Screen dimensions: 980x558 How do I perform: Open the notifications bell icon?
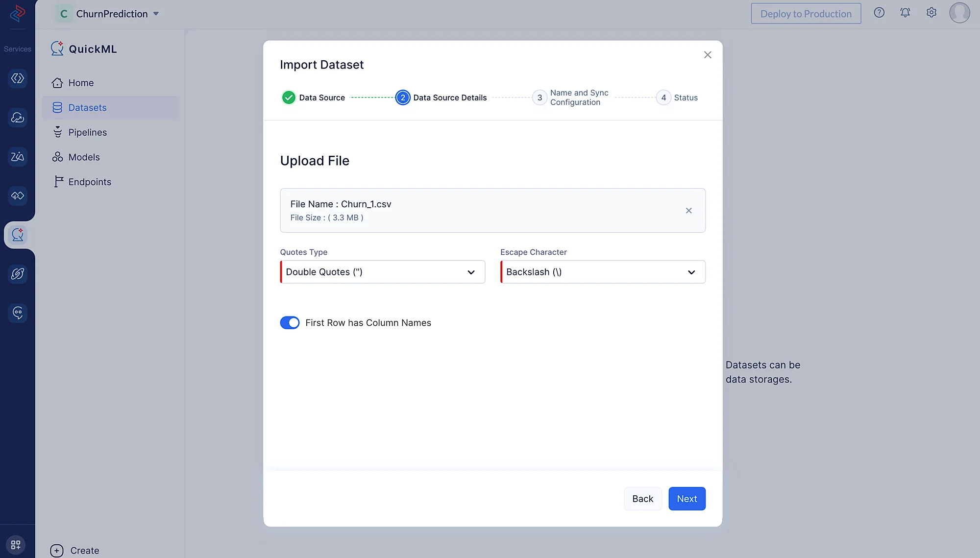(x=905, y=13)
